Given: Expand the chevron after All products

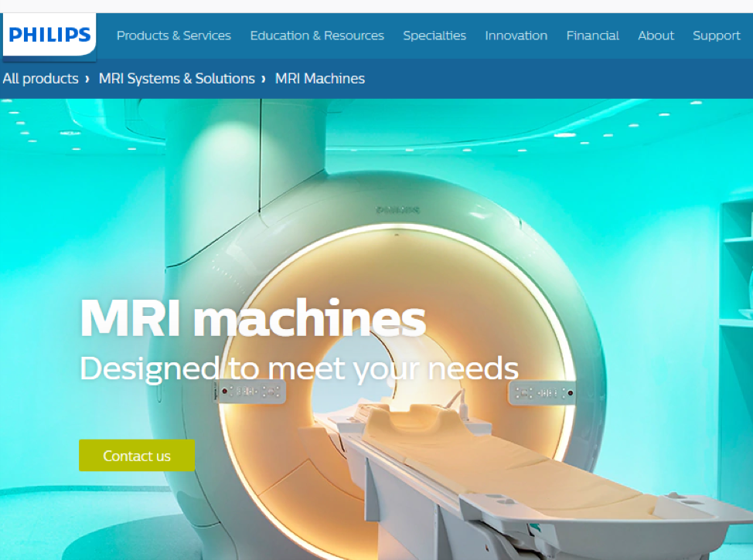Looking at the screenshot, I should click(88, 78).
